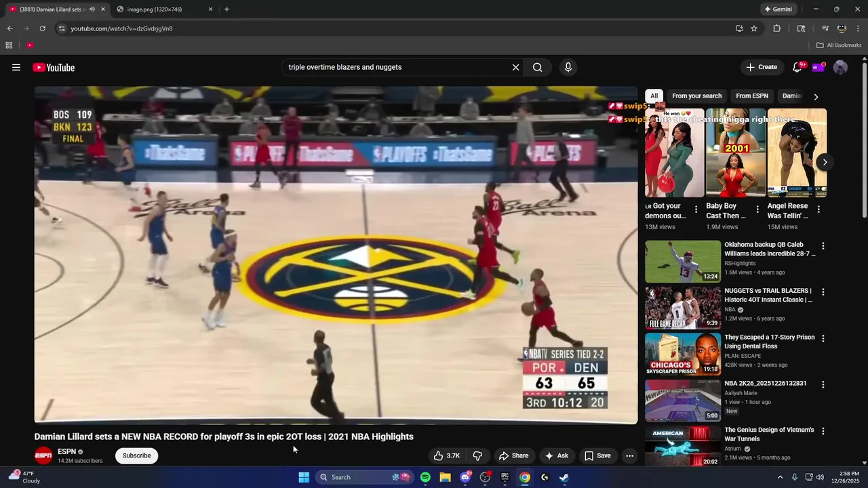Image resolution: width=868 pixels, height=488 pixels.
Task: Open the YouTube guide hamburger menu
Action: click(x=16, y=67)
